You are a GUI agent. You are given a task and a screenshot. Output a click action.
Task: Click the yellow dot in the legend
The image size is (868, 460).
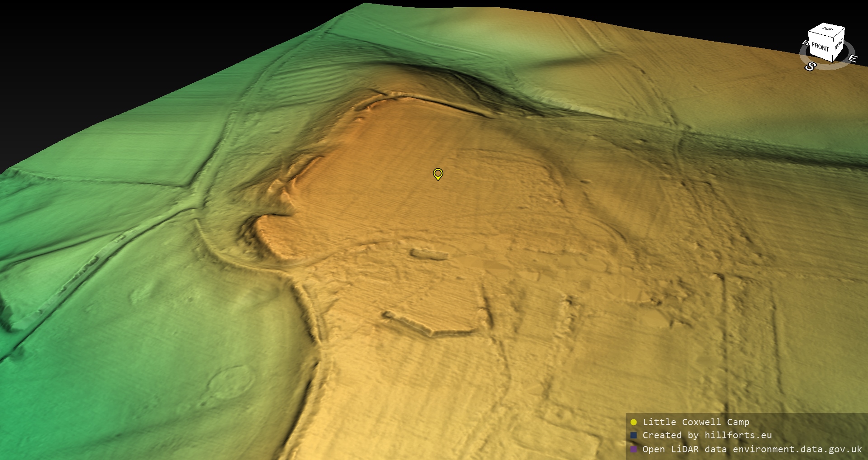pos(633,422)
